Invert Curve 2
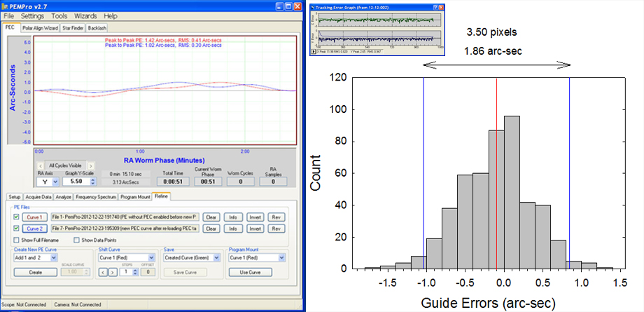This screenshot has height=312, width=644. [x=255, y=229]
